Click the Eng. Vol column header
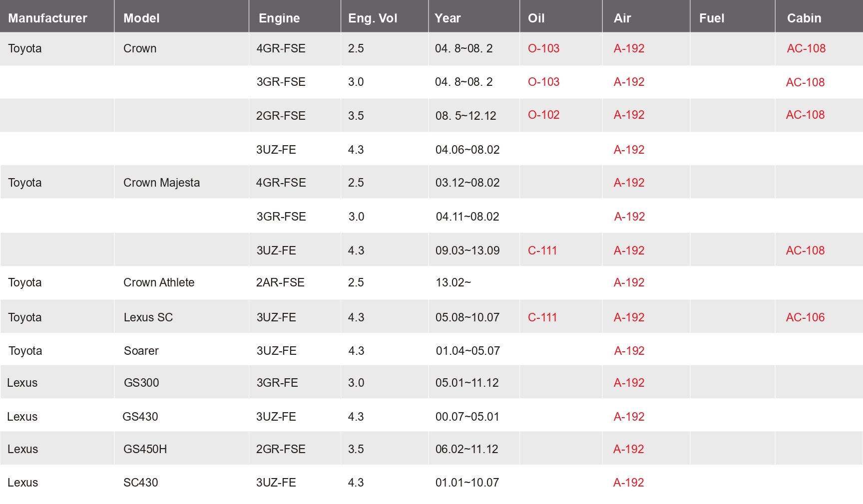The height and width of the screenshot is (504, 863). point(373,18)
